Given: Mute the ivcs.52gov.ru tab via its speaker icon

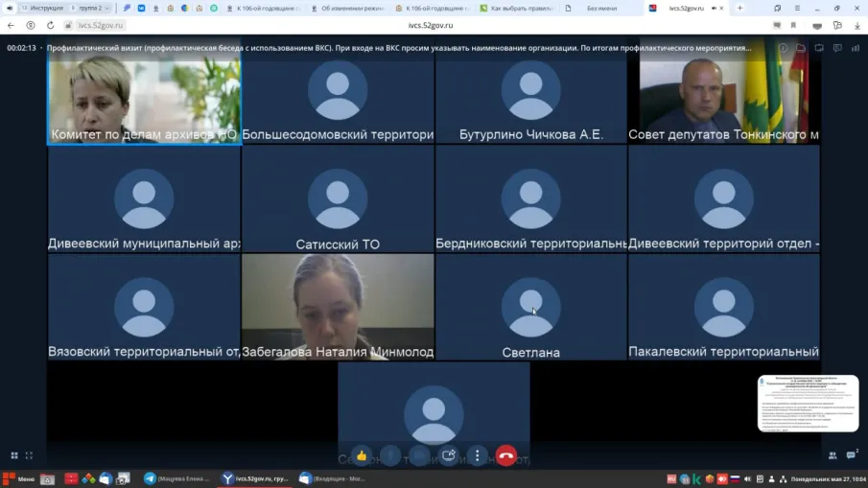Looking at the screenshot, I should pyautogui.click(x=714, y=9).
